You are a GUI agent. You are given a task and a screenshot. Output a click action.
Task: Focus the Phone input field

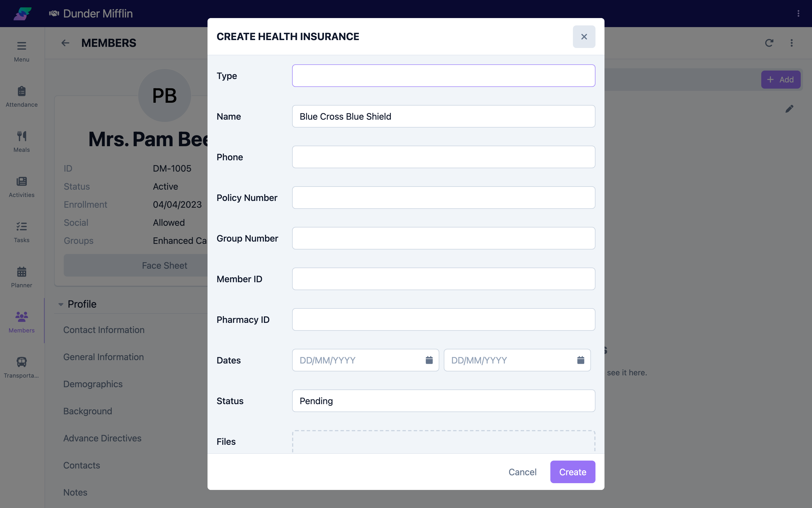coord(443,157)
